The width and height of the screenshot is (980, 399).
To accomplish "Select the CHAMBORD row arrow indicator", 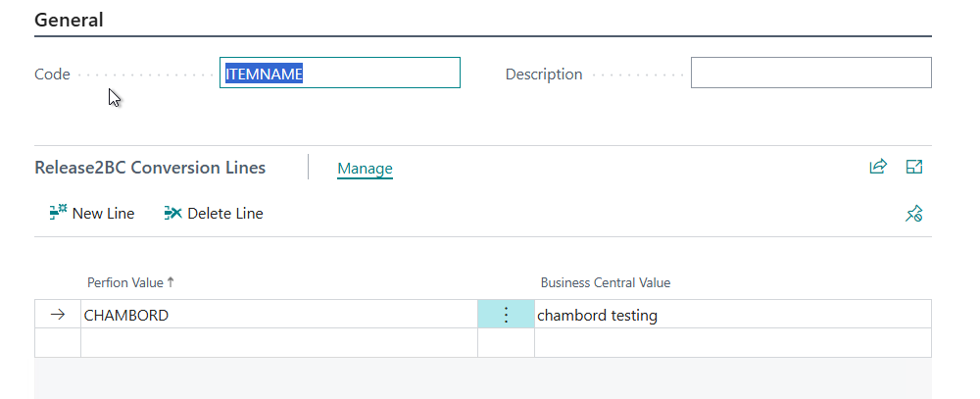I will click(x=58, y=315).
